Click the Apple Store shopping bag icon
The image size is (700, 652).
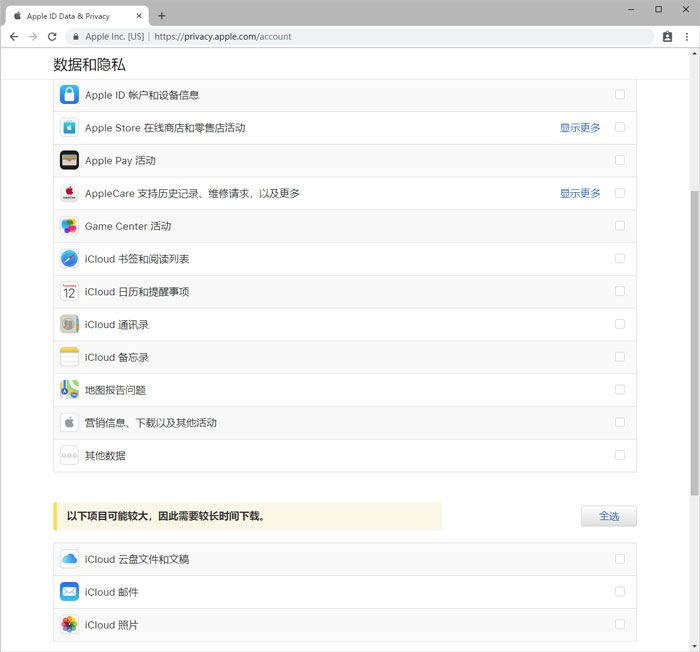tap(69, 127)
